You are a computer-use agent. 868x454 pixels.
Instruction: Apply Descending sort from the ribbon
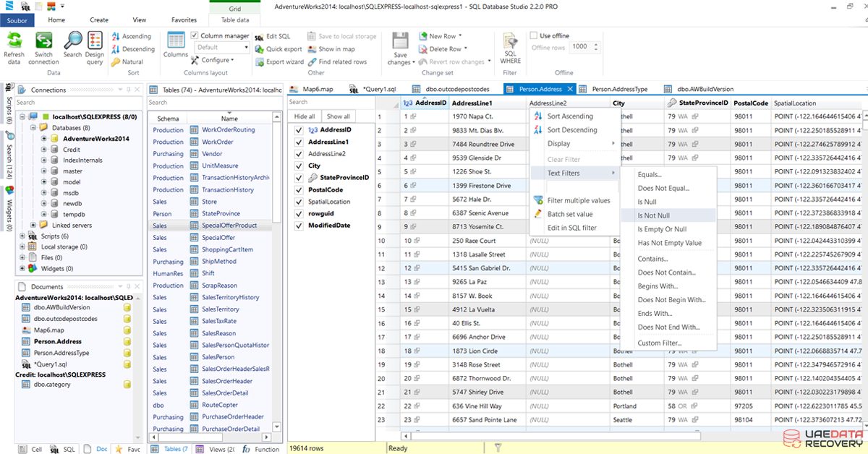tap(132, 49)
